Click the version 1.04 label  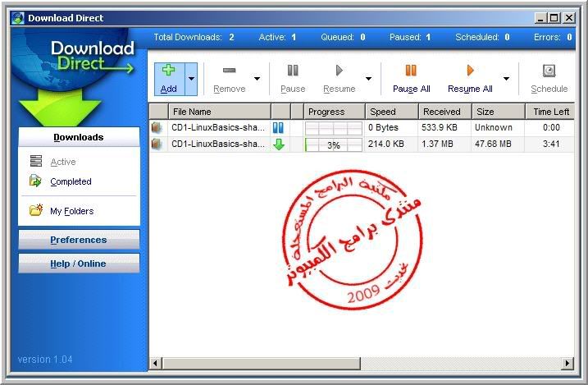tap(45, 359)
